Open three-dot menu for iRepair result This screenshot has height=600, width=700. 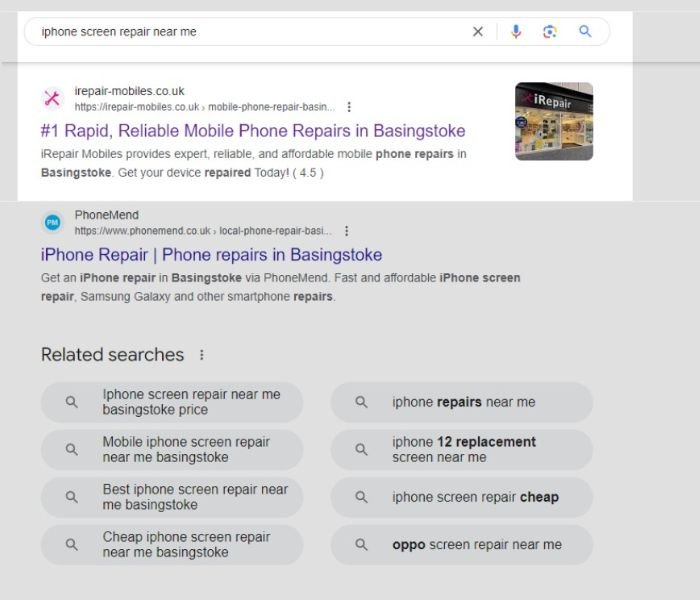(349, 107)
